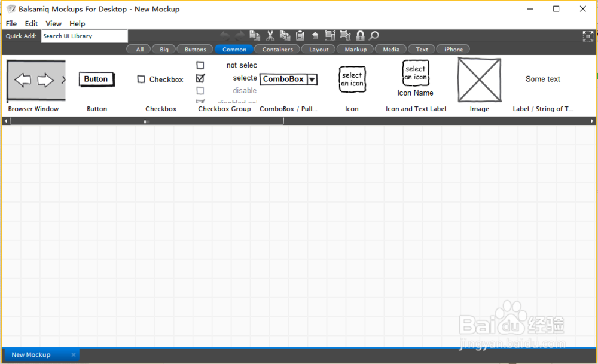Pick the Image placeholder thumbnail

click(480, 80)
